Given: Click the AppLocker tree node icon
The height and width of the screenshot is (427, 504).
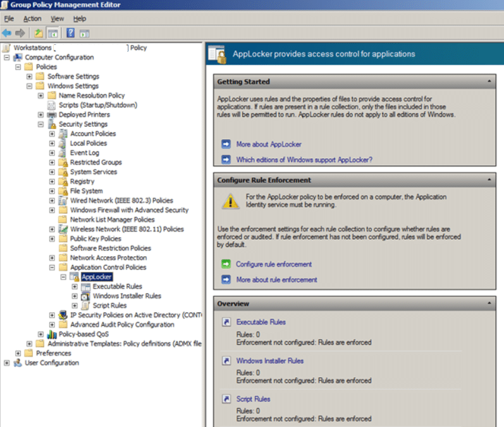Looking at the screenshot, I should [x=75, y=277].
